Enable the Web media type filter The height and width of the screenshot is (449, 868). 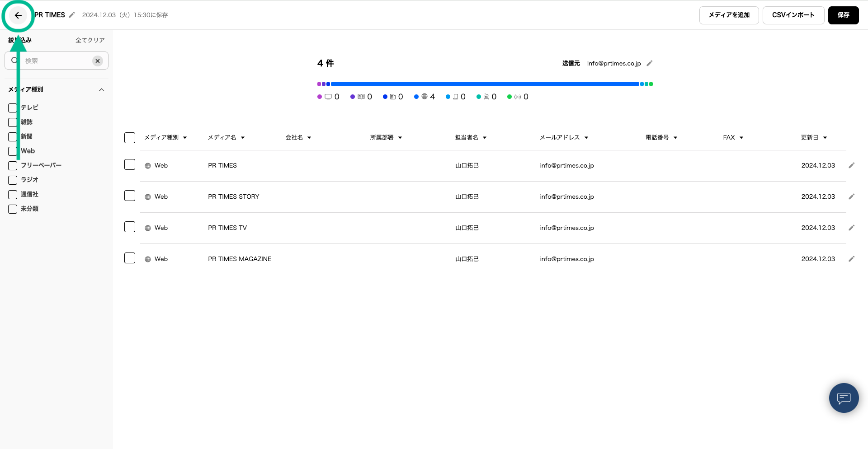click(13, 151)
